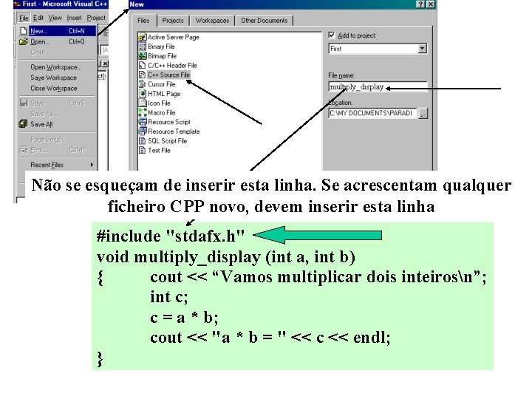
Task: Select Active Server Page text in list
Action: click(174, 38)
